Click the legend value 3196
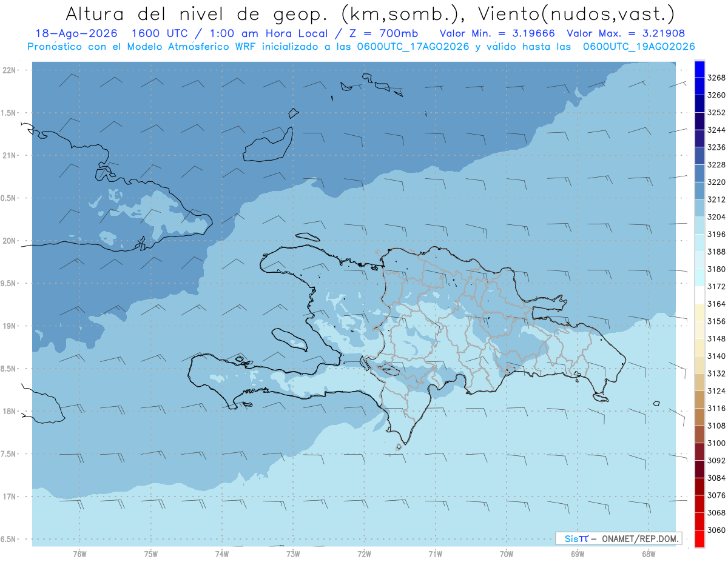 tap(716, 235)
